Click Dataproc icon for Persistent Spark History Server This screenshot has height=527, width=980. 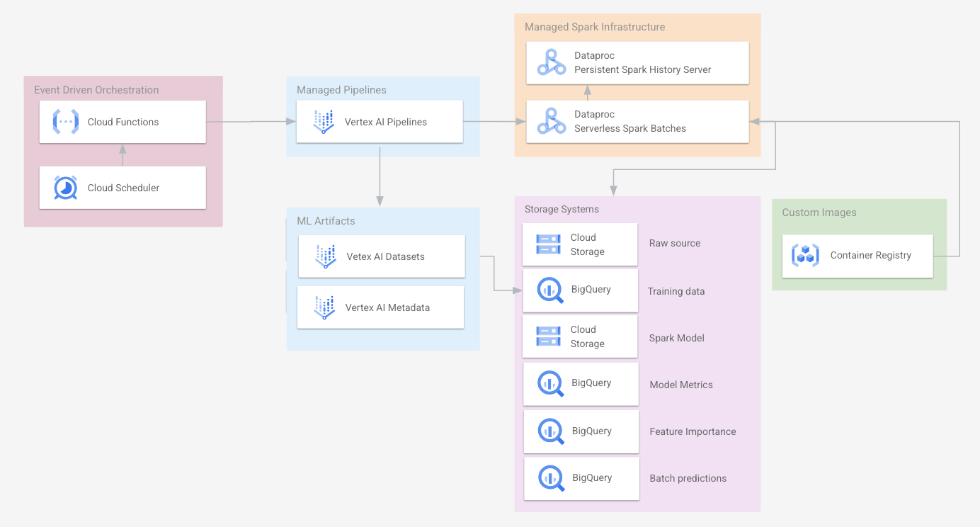pyautogui.click(x=552, y=62)
